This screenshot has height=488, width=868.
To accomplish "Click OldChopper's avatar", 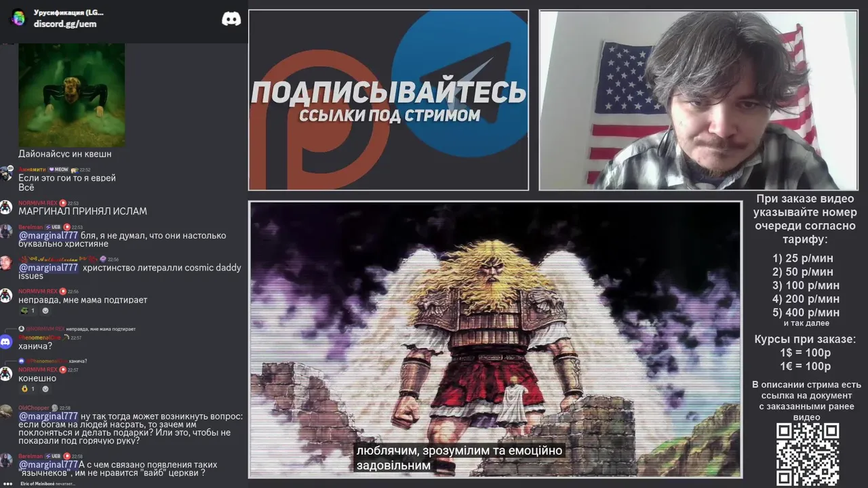I will coord(6,412).
